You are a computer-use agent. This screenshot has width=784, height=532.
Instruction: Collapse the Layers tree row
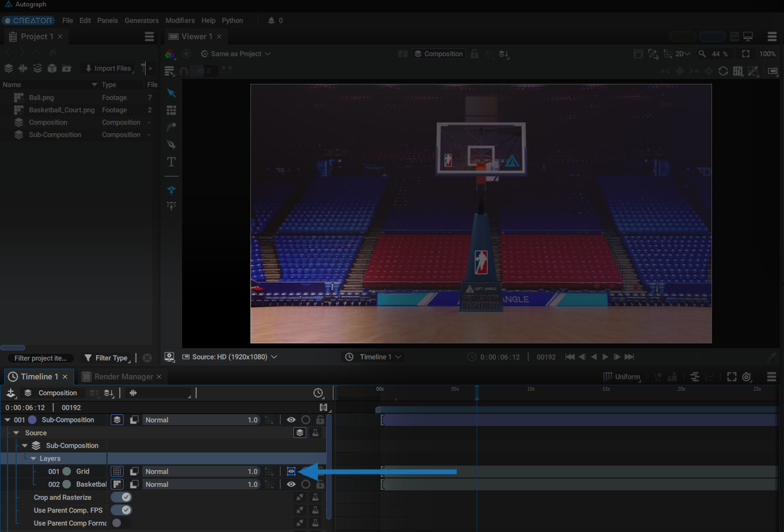point(33,458)
